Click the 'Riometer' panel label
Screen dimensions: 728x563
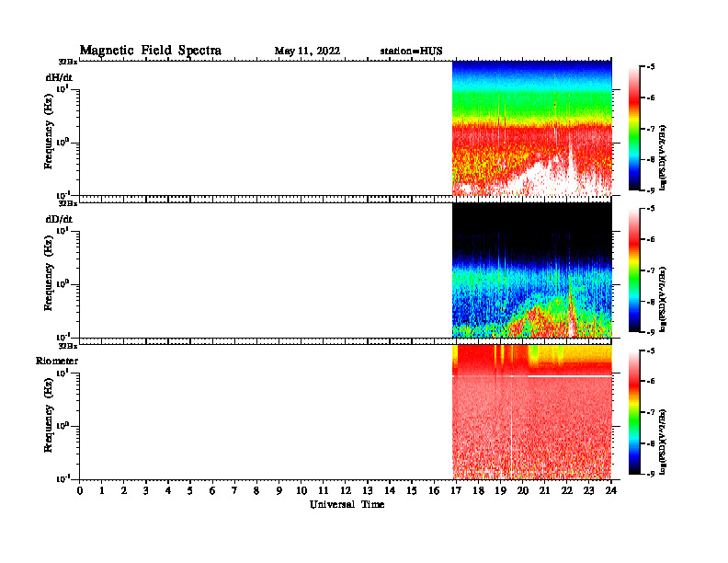(57, 361)
